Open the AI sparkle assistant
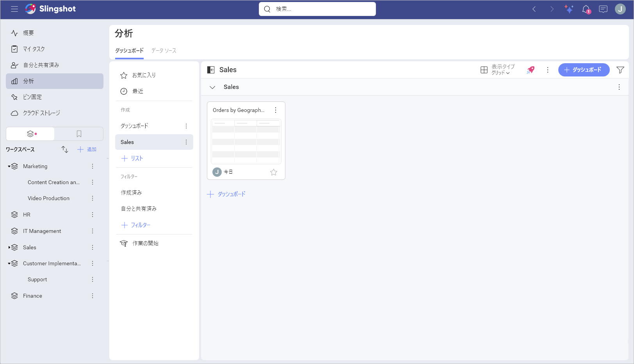 [x=569, y=9]
